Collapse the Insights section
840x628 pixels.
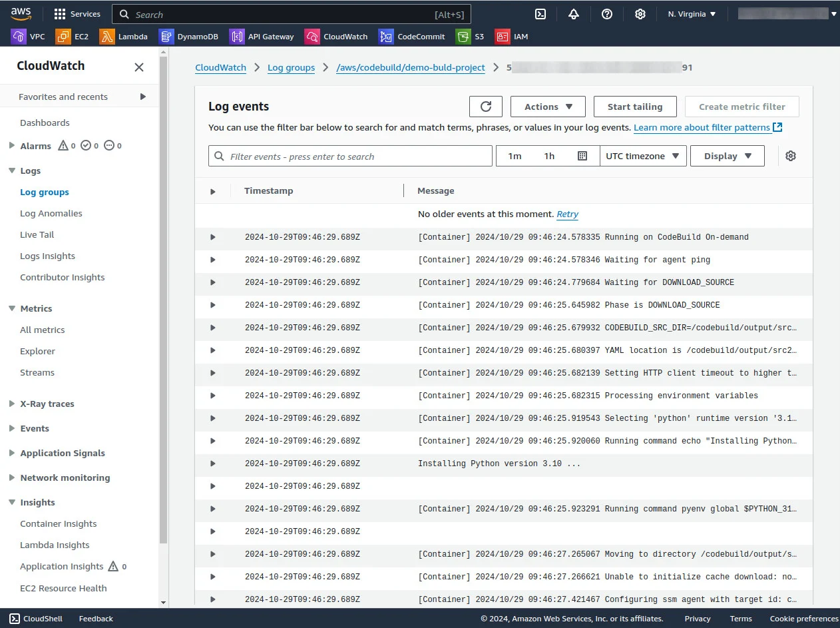coord(12,502)
